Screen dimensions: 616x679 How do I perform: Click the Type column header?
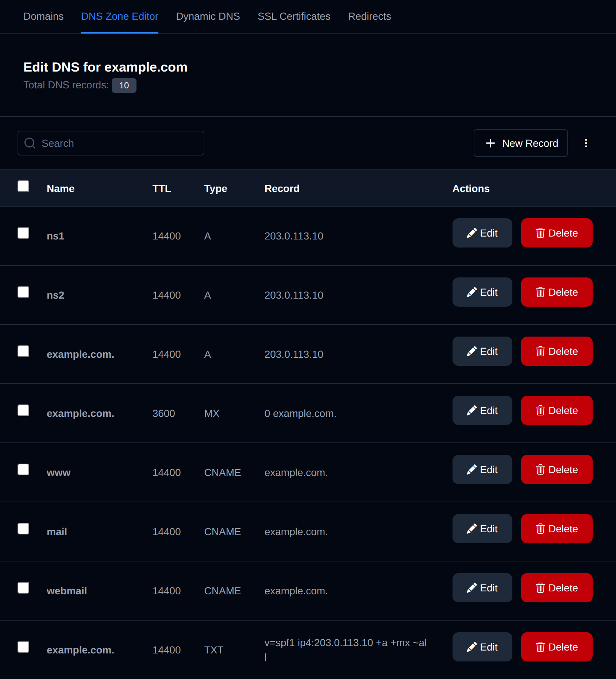(216, 188)
